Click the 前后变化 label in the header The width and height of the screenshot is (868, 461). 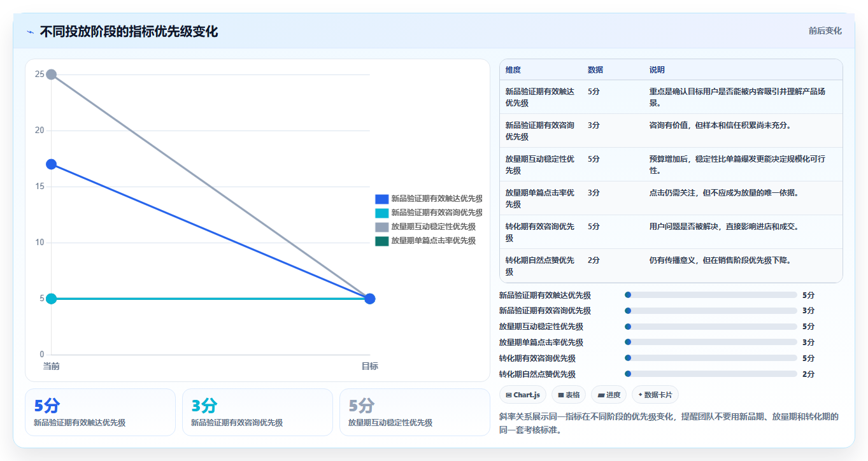(x=825, y=31)
